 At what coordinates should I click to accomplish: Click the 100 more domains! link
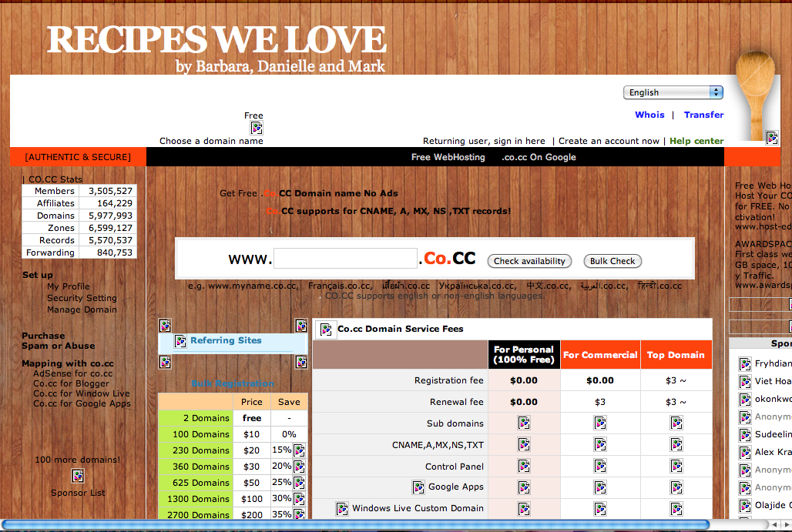pos(78,460)
